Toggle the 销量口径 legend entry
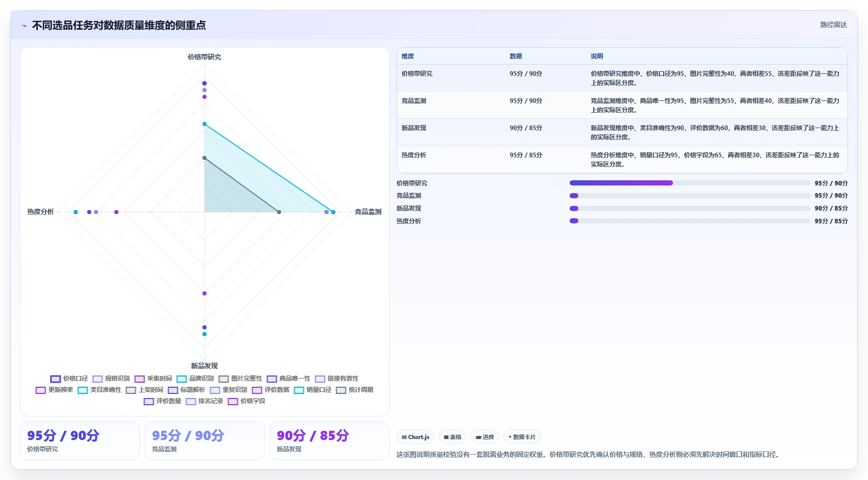The width and height of the screenshot is (868, 480). pyautogui.click(x=312, y=390)
